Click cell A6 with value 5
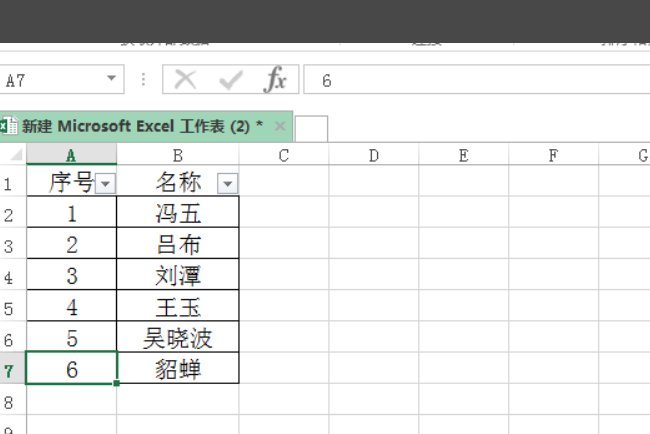The width and height of the screenshot is (650, 434). (x=71, y=337)
